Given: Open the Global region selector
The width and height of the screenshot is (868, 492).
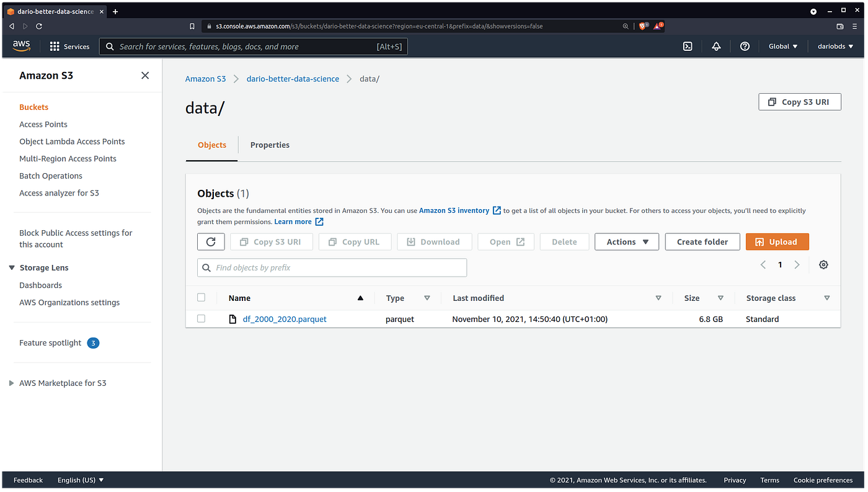Looking at the screenshot, I should [782, 46].
